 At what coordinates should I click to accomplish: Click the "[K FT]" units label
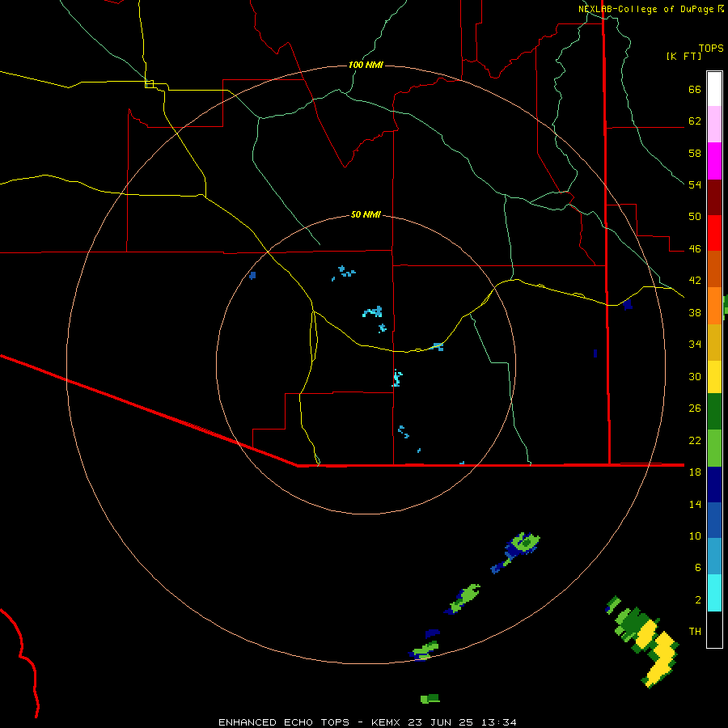[684, 56]
